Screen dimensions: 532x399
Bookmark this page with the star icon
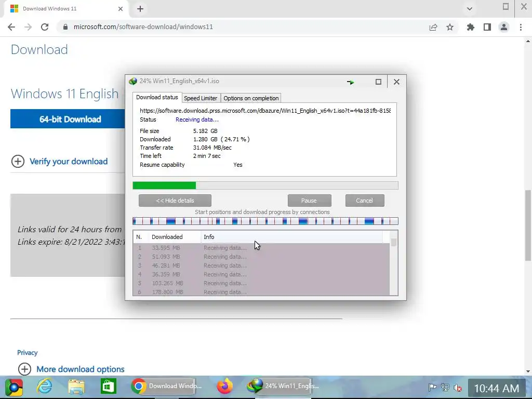[450, 27]
